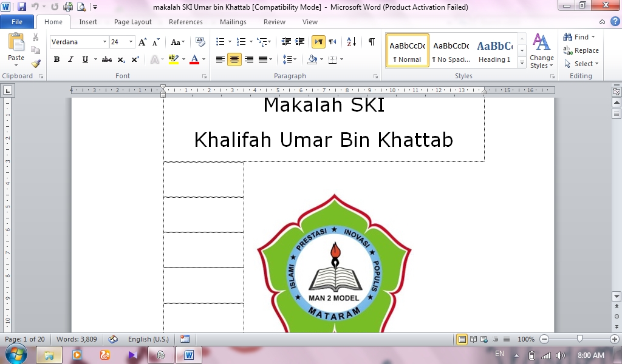Screen dimensions: 622x364
Task: Click the Undo icon in title bar
Action: (35, 7)
